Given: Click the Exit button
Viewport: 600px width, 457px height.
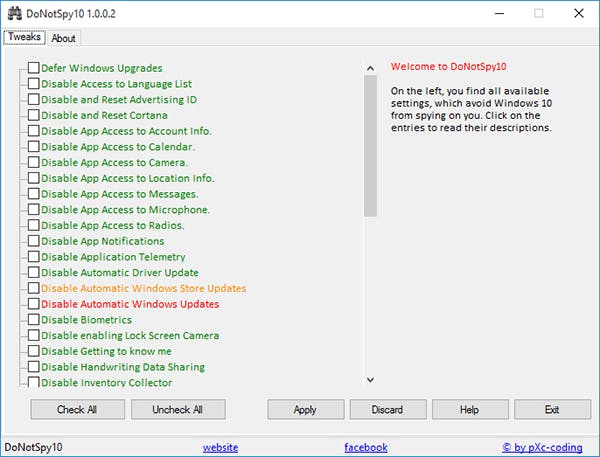Looking at the screenshot, I should [x=552, y=410].
